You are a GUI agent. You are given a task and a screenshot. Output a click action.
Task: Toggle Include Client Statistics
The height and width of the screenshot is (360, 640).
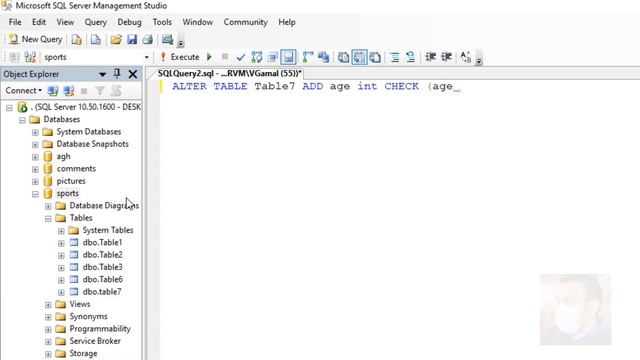pos(324,57)
